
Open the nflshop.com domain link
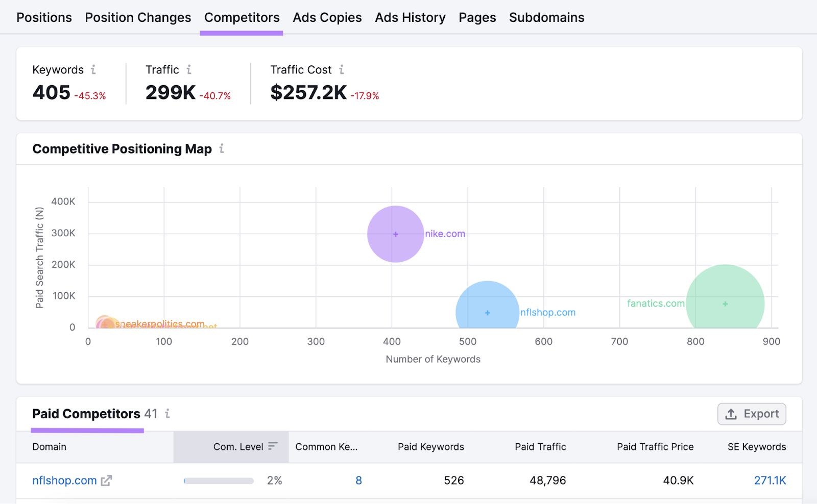pyautogui.click(x=64, y=480)
